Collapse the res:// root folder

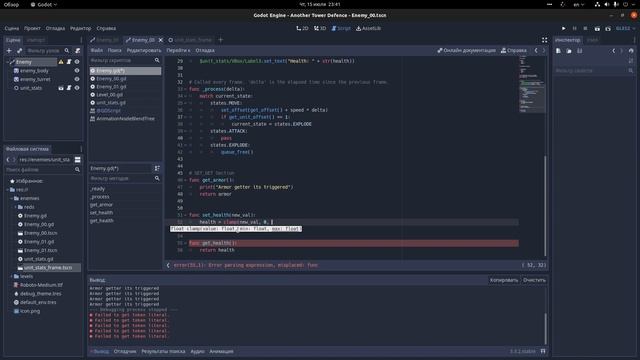tap(7, 190)
